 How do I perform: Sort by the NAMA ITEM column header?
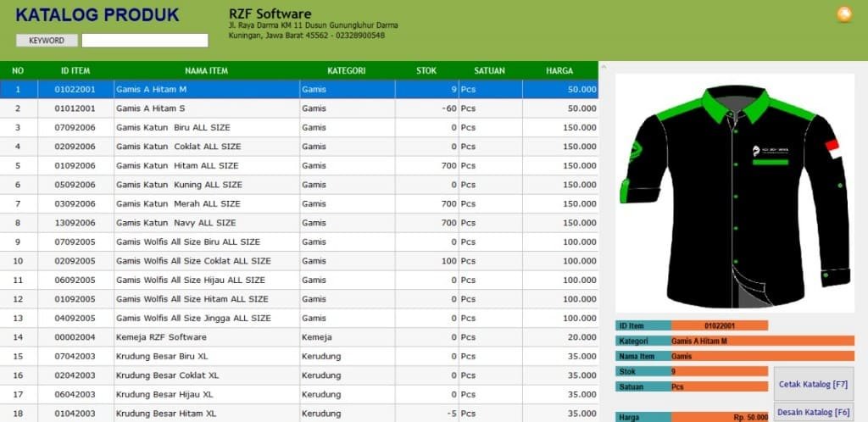pyautogui.click(x=207, y=71)
